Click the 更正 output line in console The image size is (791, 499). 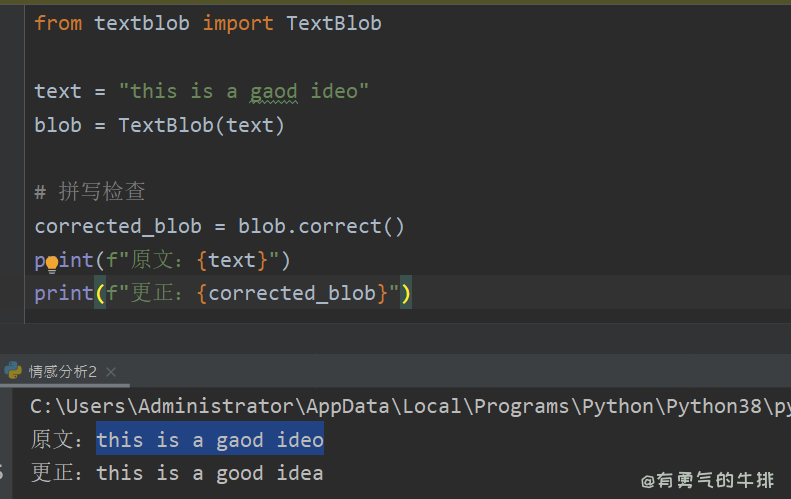tap(177, 473)
